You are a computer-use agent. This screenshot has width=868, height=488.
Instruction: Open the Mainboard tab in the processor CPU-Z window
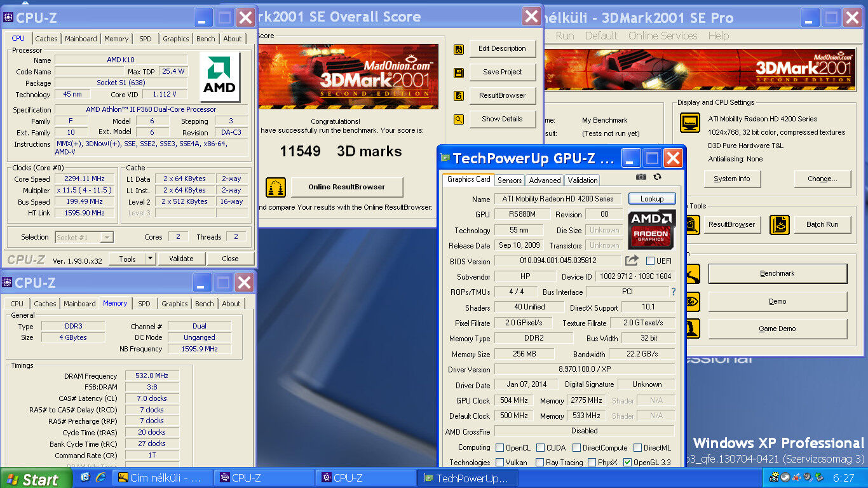[x=81, y=39]
